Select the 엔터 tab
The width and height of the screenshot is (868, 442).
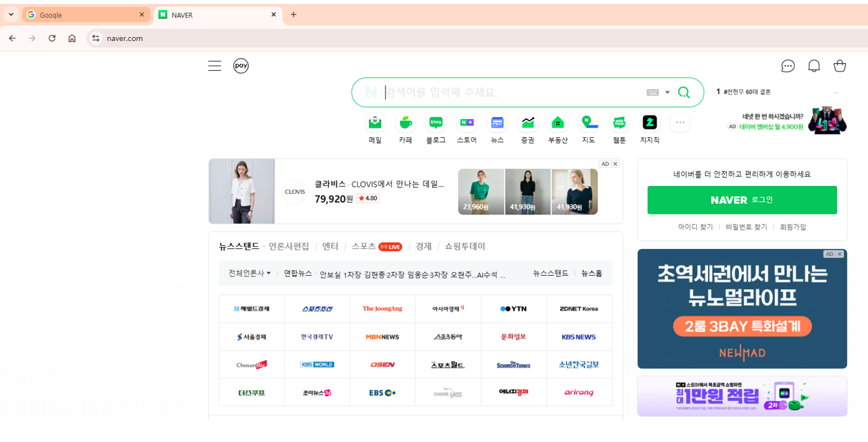(x=331, y=246)
